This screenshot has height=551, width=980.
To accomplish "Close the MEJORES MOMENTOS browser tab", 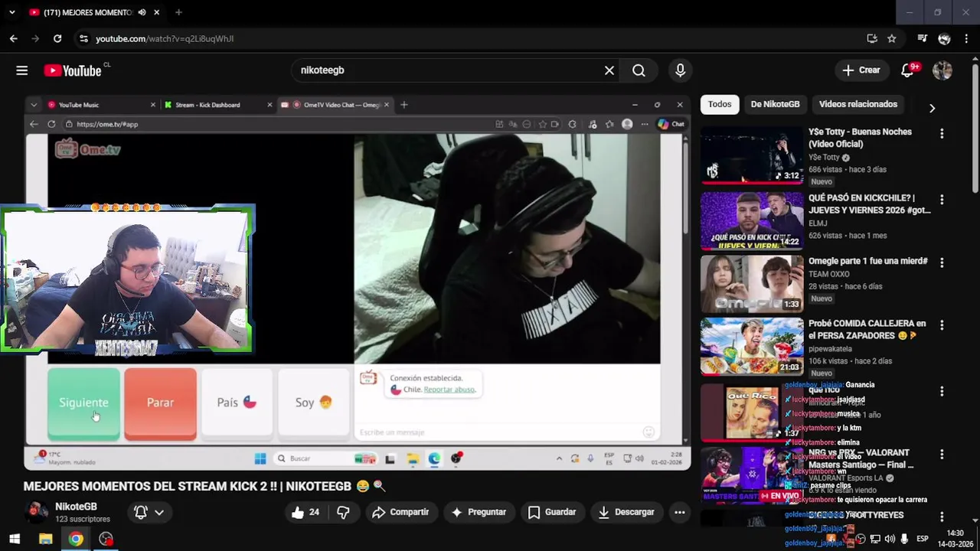I will [157, 12].
